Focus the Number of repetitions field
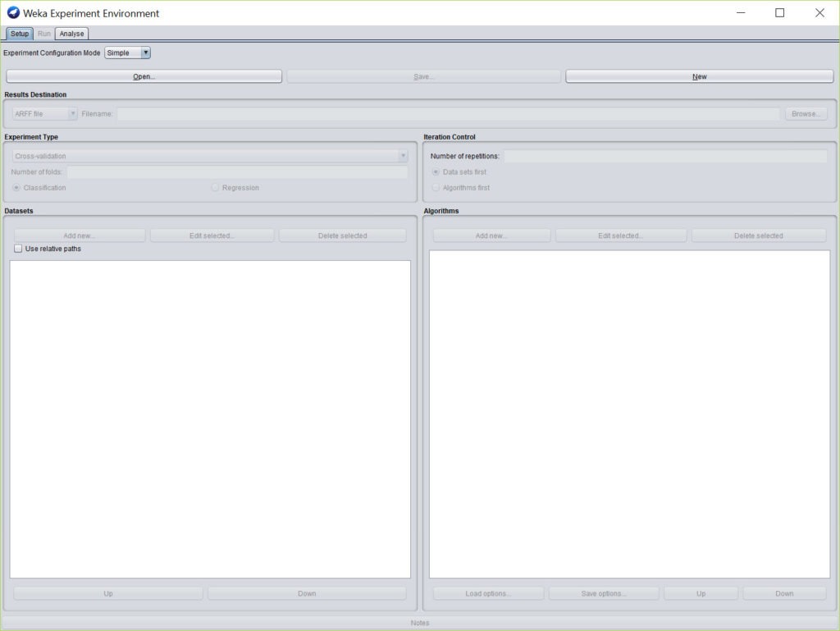The height and width of the screenshot is (631, 840). (665, 156)
